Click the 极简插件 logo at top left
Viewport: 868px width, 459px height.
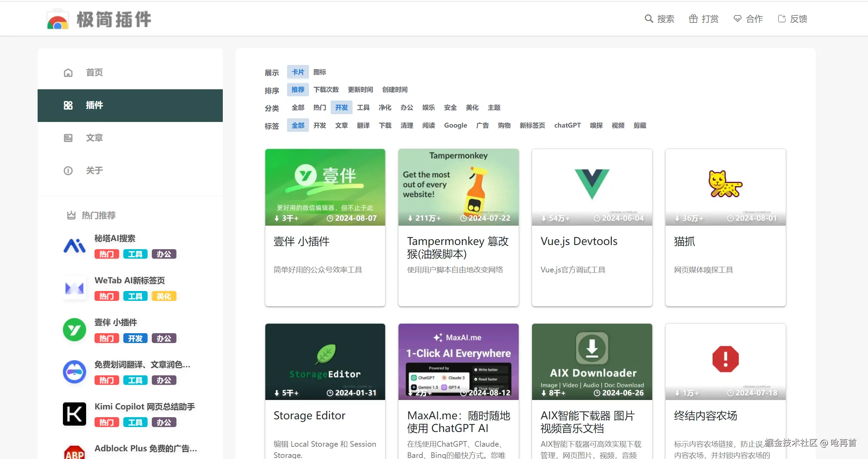99,19
